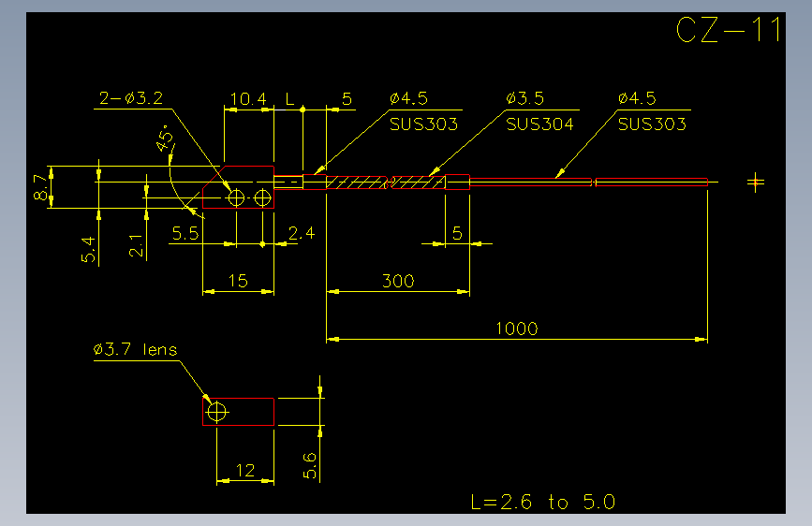This screenshot has width=812, height=526.
Task: Select the 45° angle dimension
Action: pos(165,138)
